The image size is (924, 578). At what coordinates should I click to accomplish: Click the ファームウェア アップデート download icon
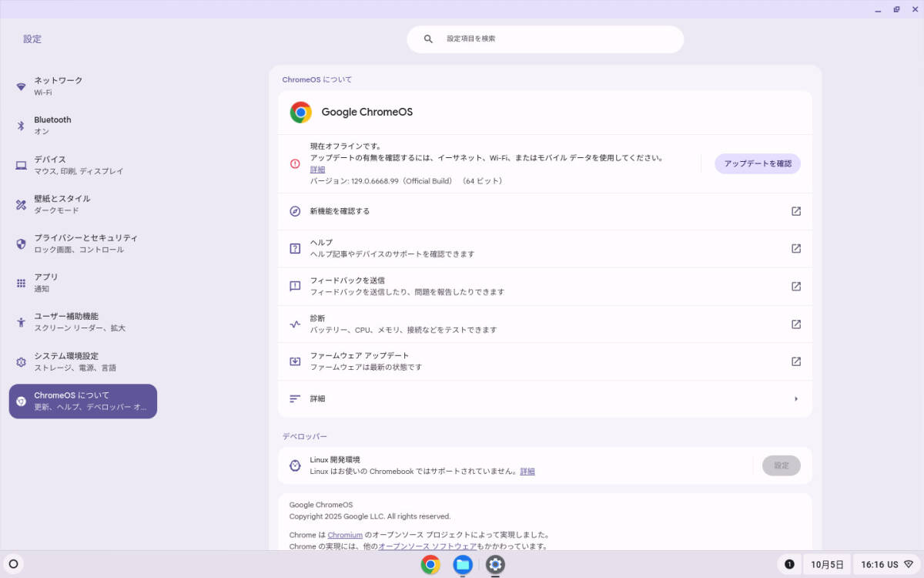coord(294,361)
